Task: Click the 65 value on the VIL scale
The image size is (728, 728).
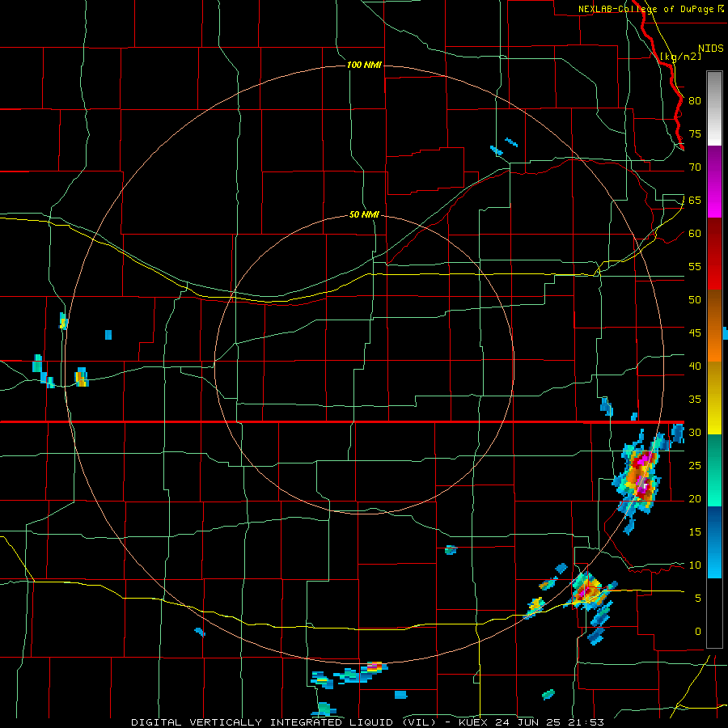Action: [x=695, y=200]
